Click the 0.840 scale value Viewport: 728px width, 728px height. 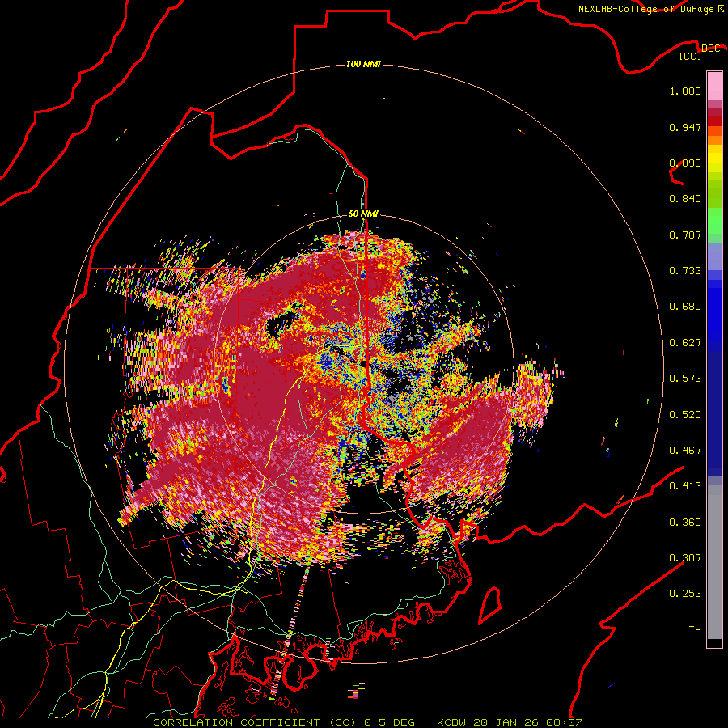(x=685, y=199)
